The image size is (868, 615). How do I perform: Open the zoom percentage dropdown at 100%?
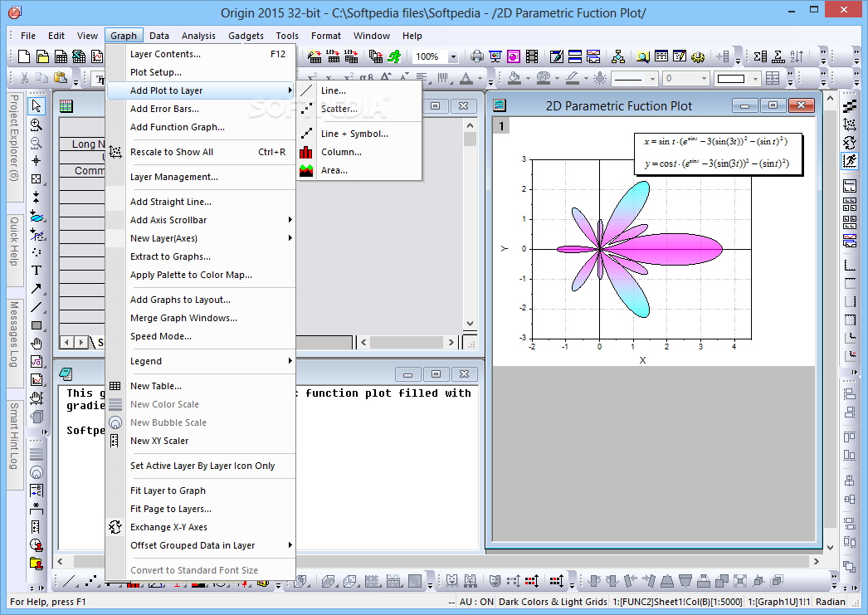pyautogui.click(x=453, y=56)
